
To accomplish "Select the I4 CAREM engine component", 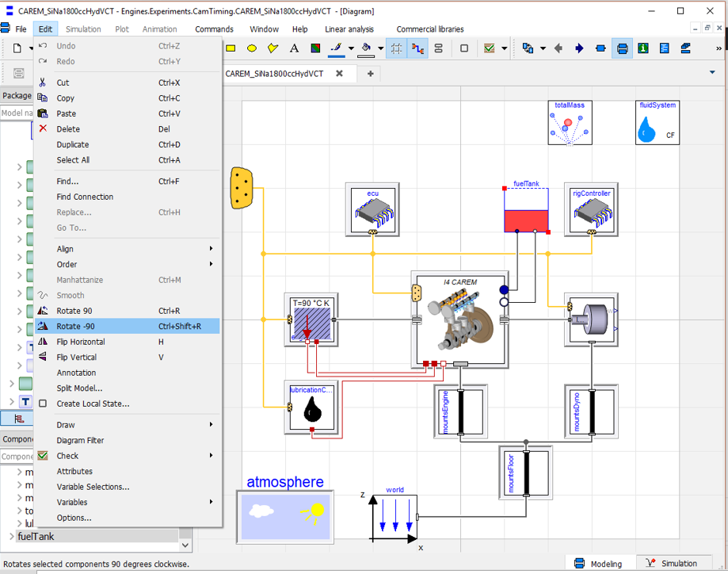I will point(460,320).
